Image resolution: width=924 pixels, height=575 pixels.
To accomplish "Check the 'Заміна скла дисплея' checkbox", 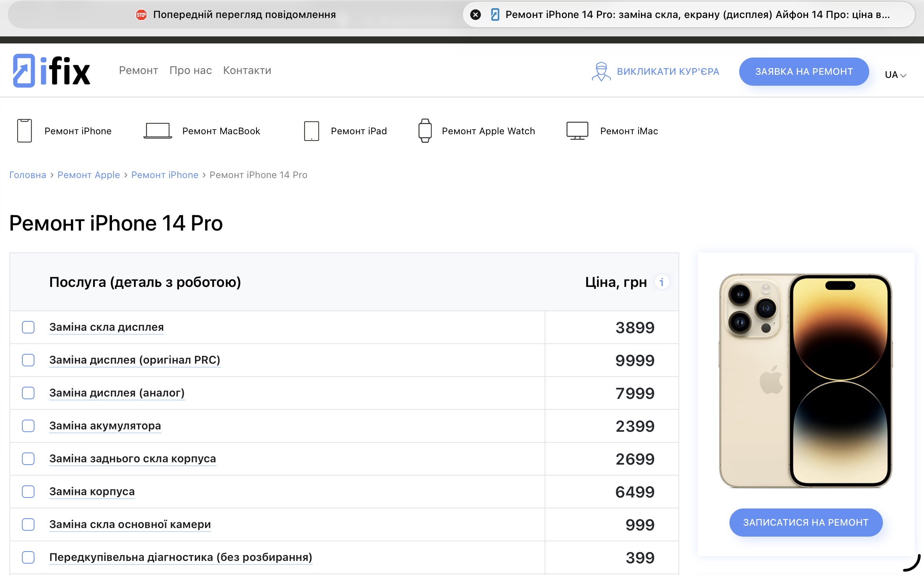I will click(x=28, y=327).
